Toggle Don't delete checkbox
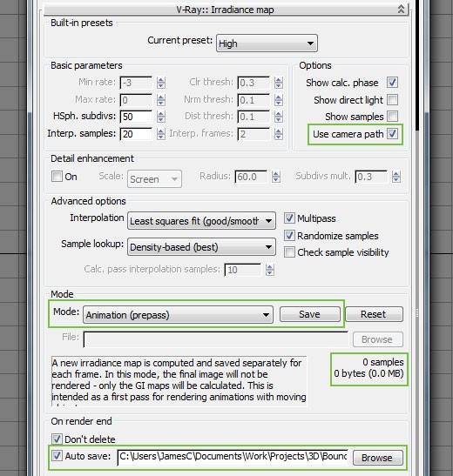This screenshot has width=453, height=476. click(x=57, y=439)
